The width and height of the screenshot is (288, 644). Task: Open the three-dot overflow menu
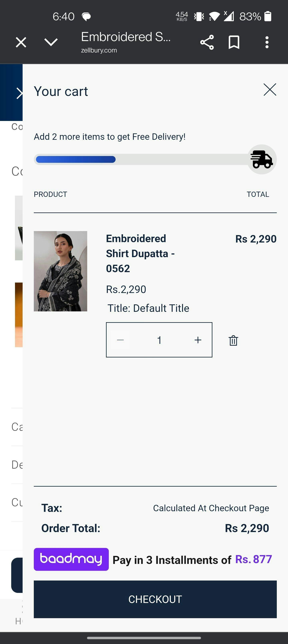tap(267, 42)
